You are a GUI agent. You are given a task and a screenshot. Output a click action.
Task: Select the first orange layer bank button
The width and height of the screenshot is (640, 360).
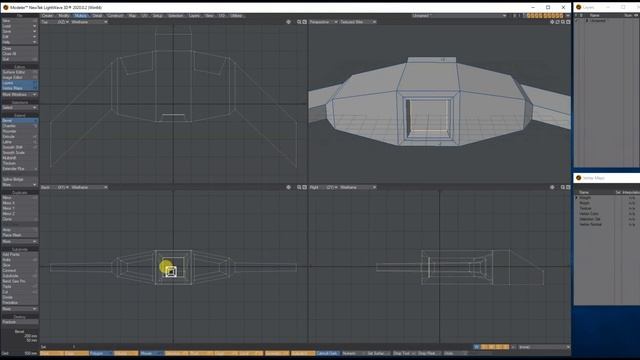(529, 16)
